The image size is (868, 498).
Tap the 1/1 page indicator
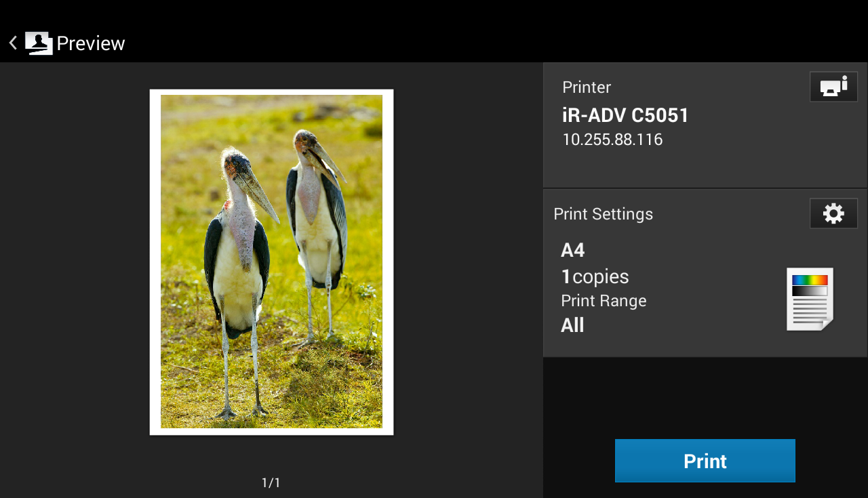[x=271, y=482]
